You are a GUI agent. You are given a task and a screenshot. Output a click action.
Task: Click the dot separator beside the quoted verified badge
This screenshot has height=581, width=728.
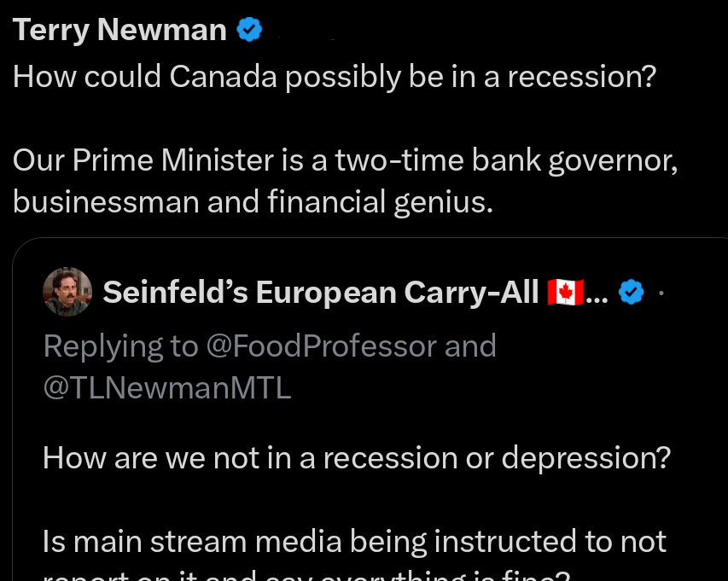tap(661, 291)
